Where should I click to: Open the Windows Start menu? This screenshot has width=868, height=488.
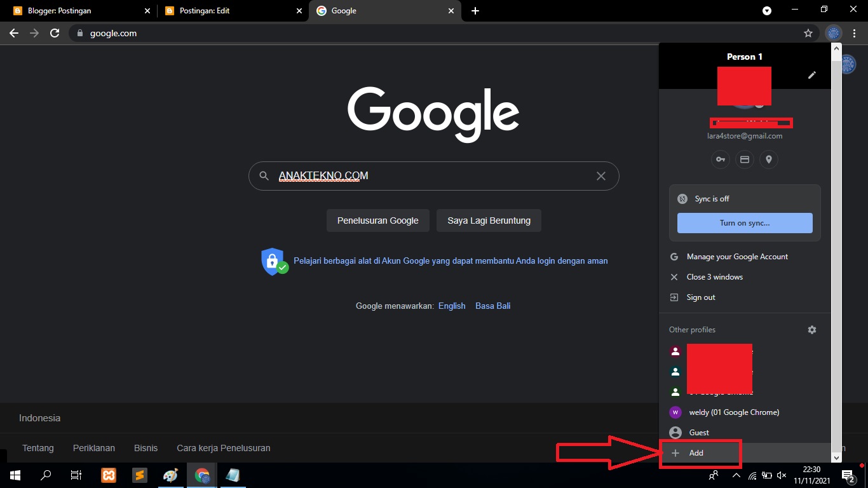pyautogui.click(x=15, y=475)
